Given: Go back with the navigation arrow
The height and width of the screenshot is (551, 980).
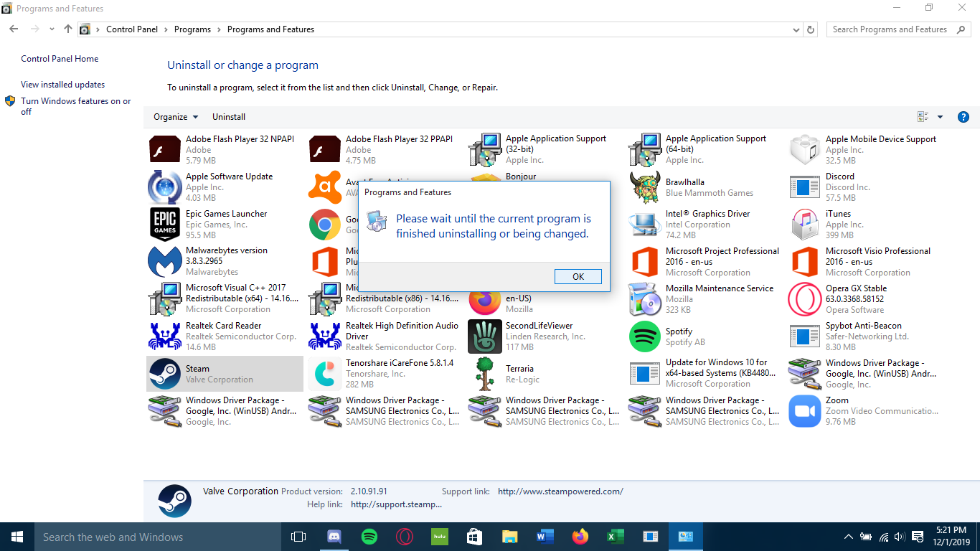Looking at the screenshot, I should 14,29.
